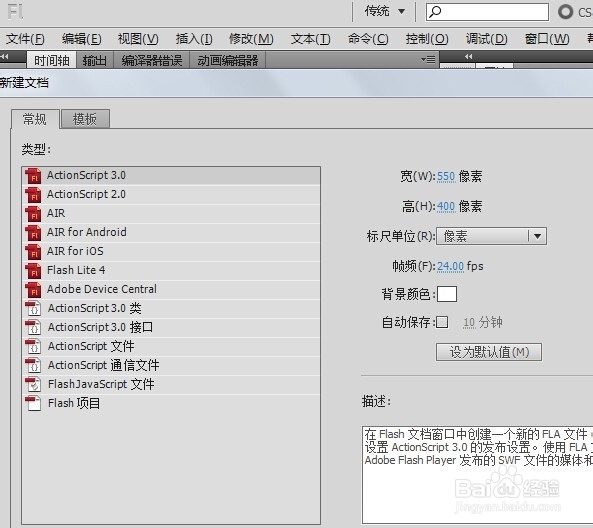Open the 控制(O) menu
The height and width of the screenshot is (528, 593).
pos(427,39)
